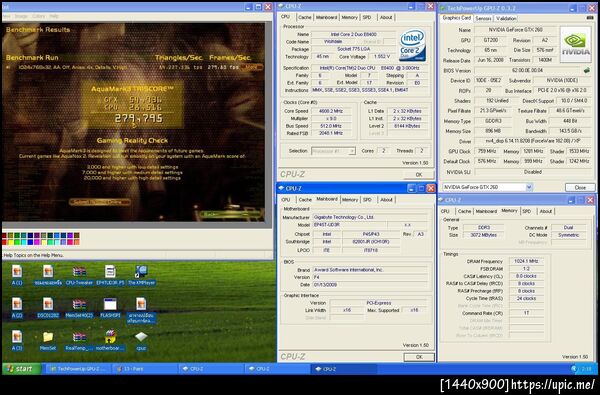This screenshot has width=600, height=395.
Task: Pick the bright yellow swatch in the Paint palette
Action: pyautogui.click(x=10, y=242)
